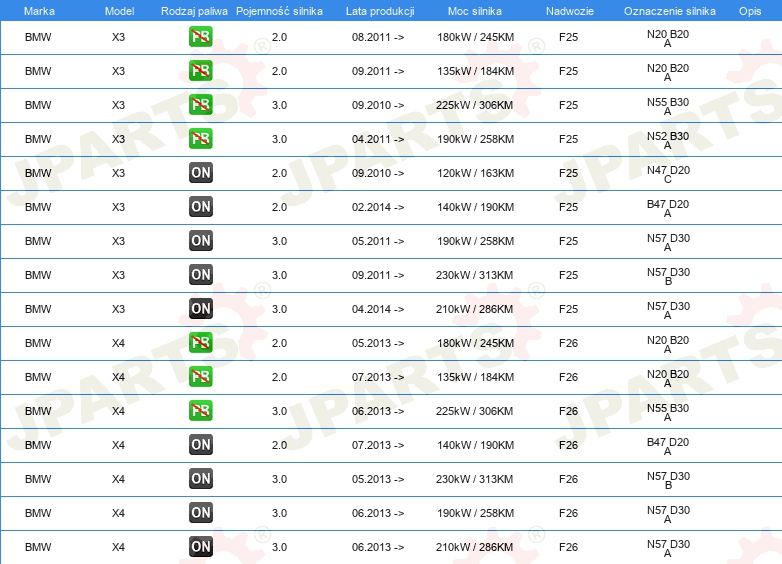Select the Lata produkcji column header

(380, 11)
